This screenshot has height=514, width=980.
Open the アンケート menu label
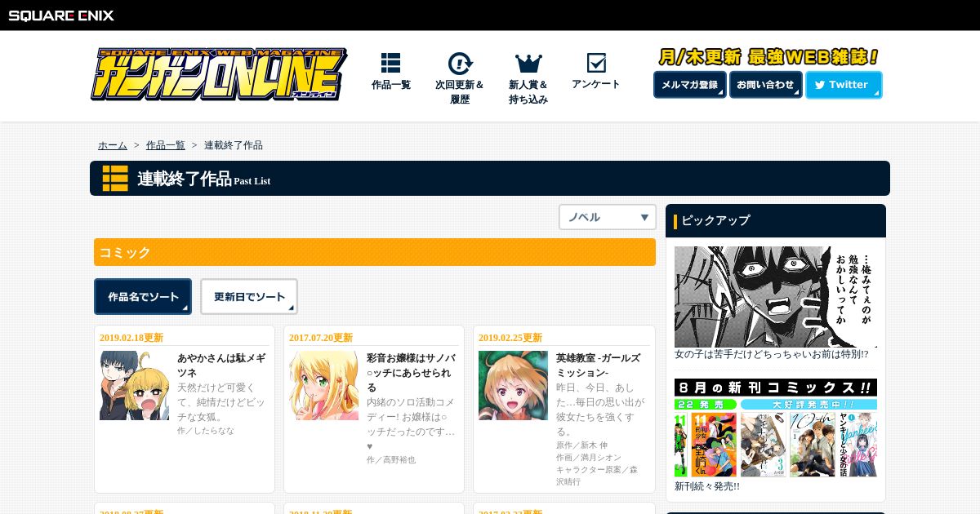tap(596, 84)
